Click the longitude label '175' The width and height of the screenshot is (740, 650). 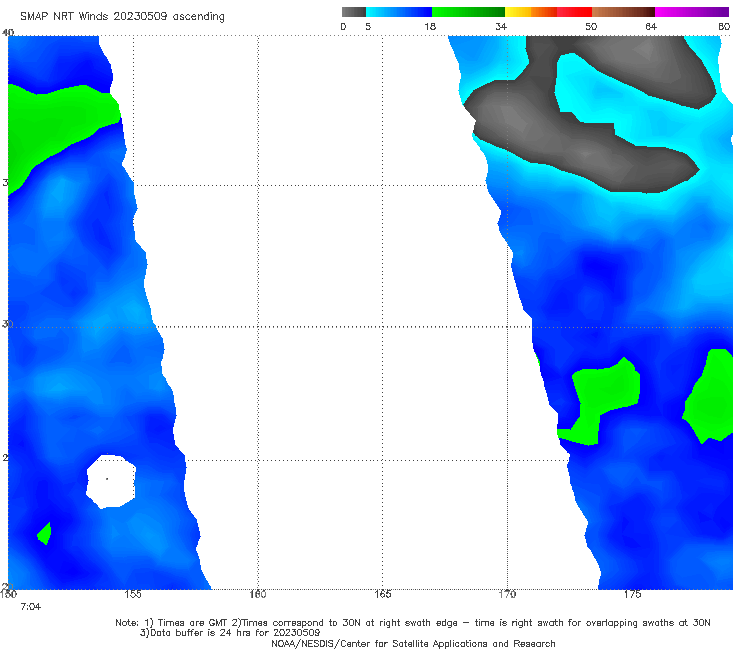tap(632, 594)
